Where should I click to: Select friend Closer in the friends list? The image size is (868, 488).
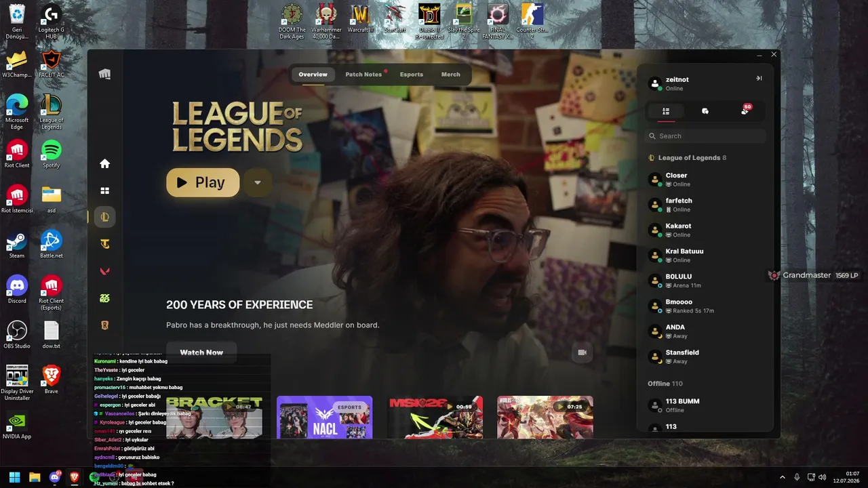[x=705, y=180]
